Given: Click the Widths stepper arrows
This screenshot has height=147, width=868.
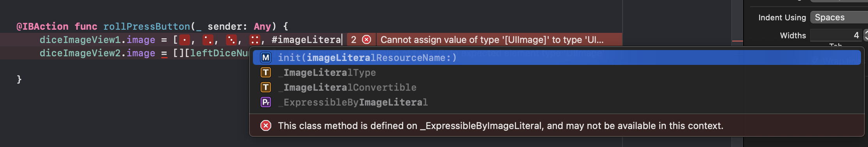Looking at the screenshot, I should (x=865, y=35).
